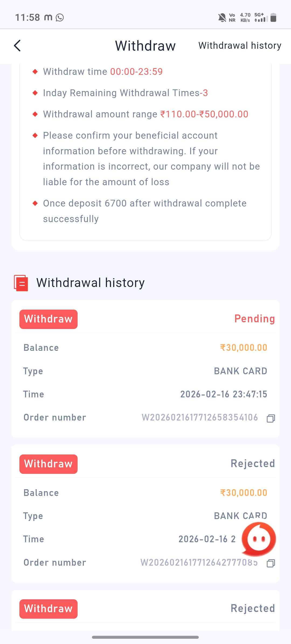The height and width of the screenshot is (644, 291).
Task: Tap the Withdraw tag on bottom rejected order
Action: pos(48,609)
